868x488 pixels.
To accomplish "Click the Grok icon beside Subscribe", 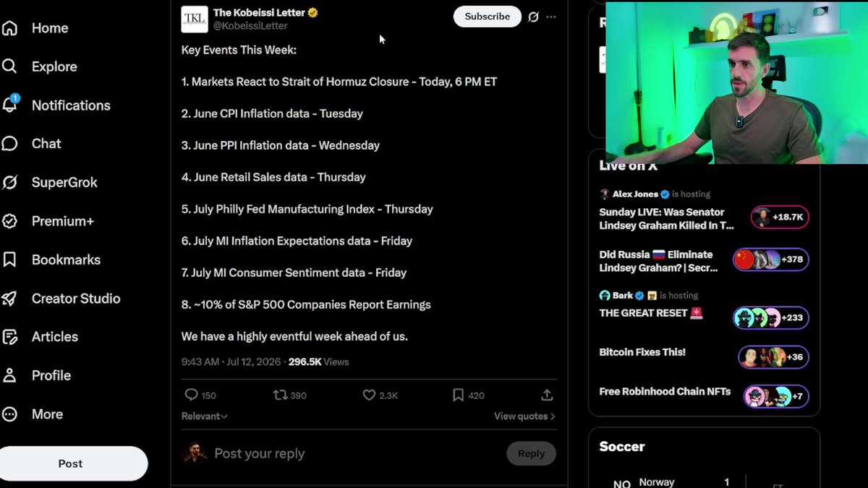I will (533, 17).
